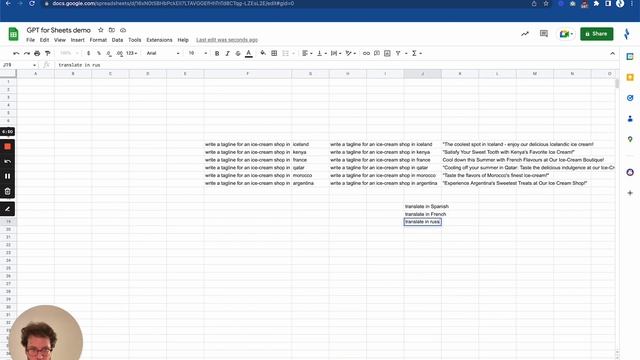Open the text wrapping dropdown
Screen dimensions: 640x360
click(336, 53)
